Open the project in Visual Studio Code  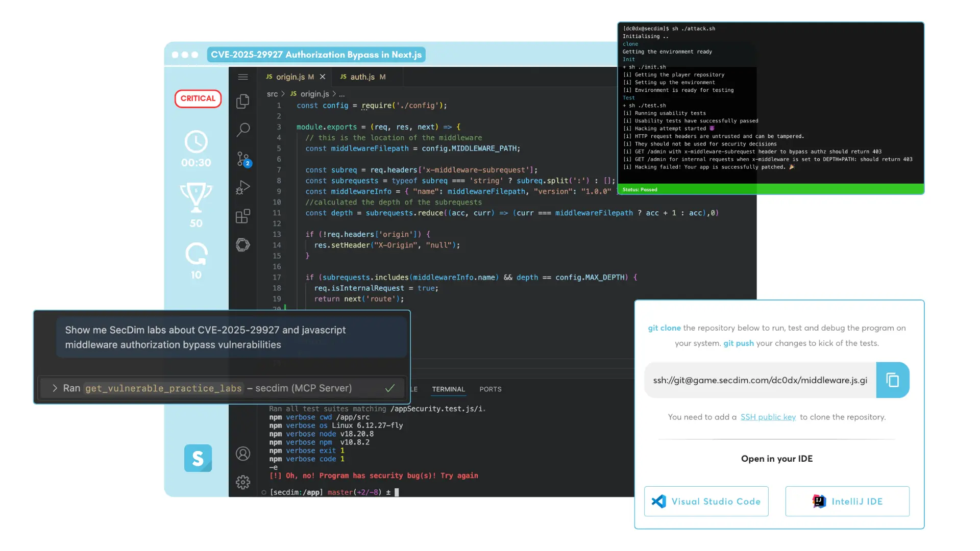[x=706, y=501]
